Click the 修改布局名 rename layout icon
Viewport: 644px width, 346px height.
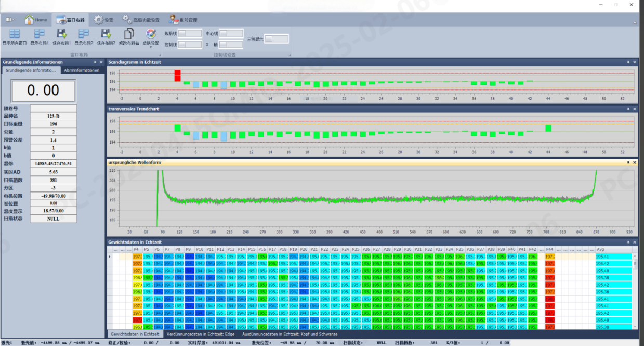click(129, 34)
